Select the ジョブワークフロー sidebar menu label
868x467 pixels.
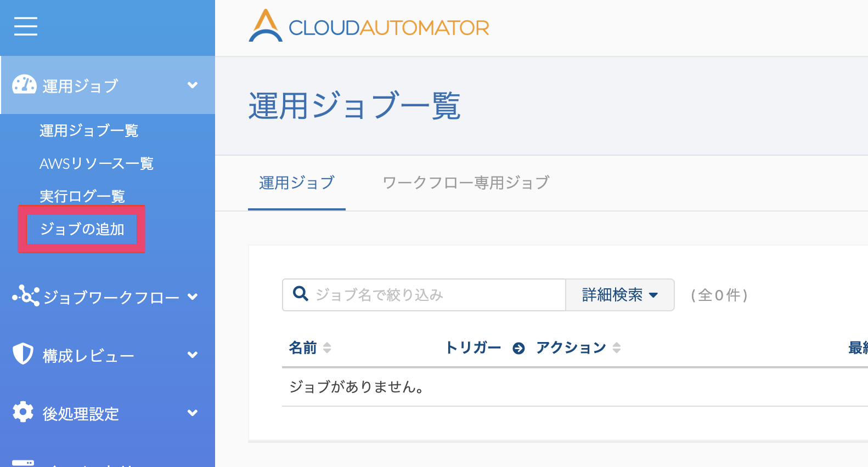111,298
